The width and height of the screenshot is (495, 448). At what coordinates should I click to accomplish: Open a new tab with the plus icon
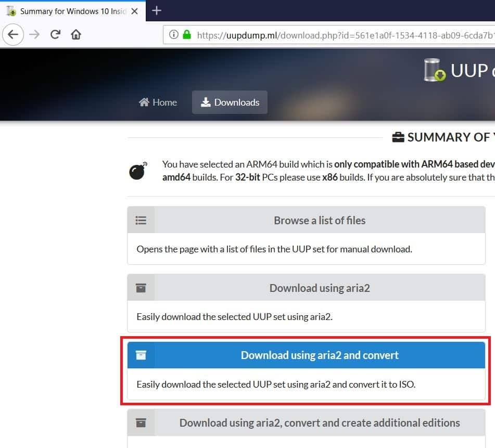pos(157,11)
